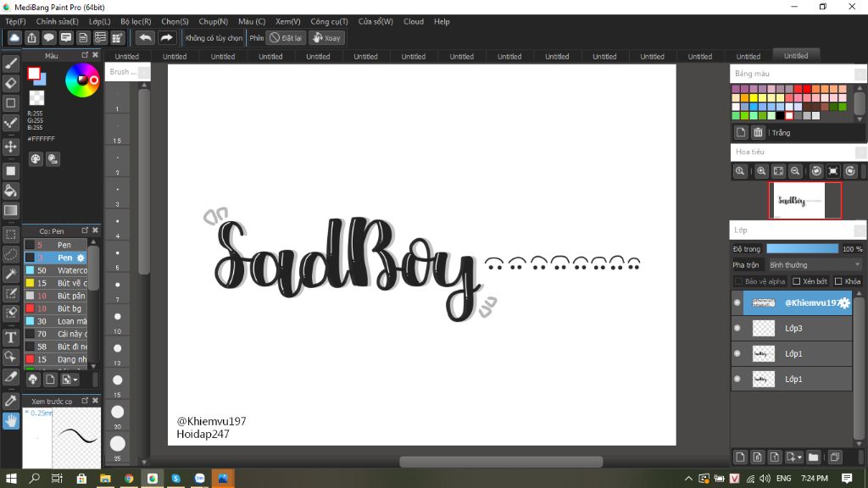This screenshot has height=488, width=868.
Task: Open the Lớp(L) menu
Action: (100, 21)
